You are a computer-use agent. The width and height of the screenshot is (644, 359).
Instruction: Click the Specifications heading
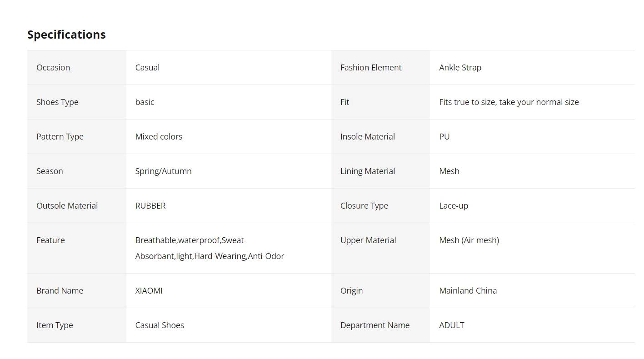(66, 35)
